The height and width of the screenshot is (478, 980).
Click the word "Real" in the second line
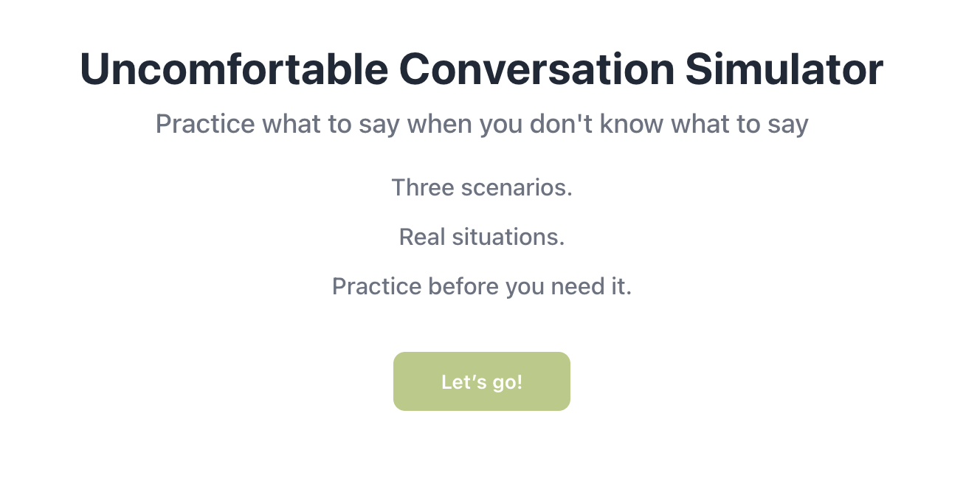(421, 237)
